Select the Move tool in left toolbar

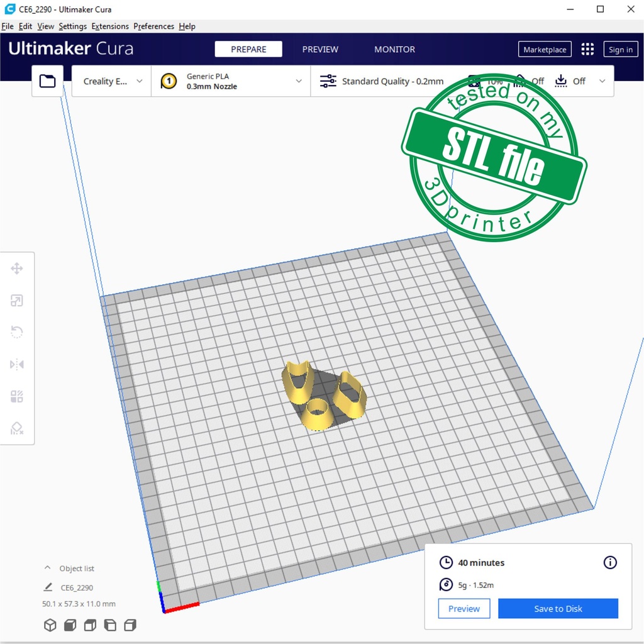[x=17, y=269]
